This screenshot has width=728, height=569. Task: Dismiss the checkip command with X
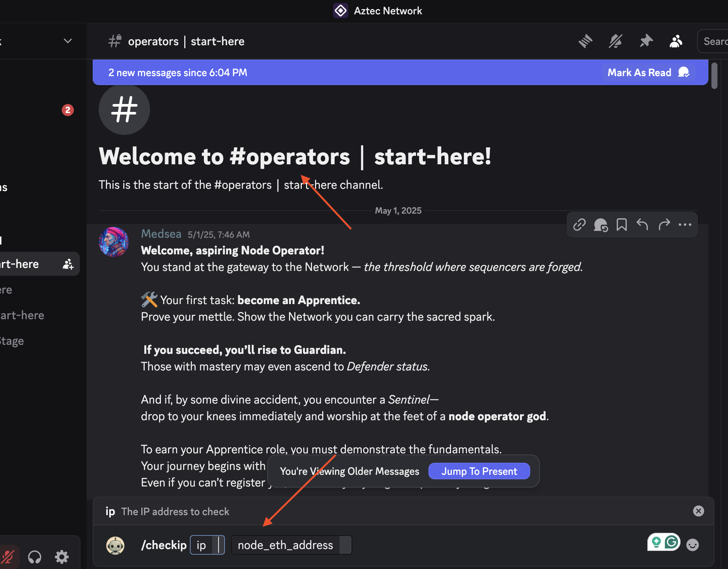pos(699,511)
